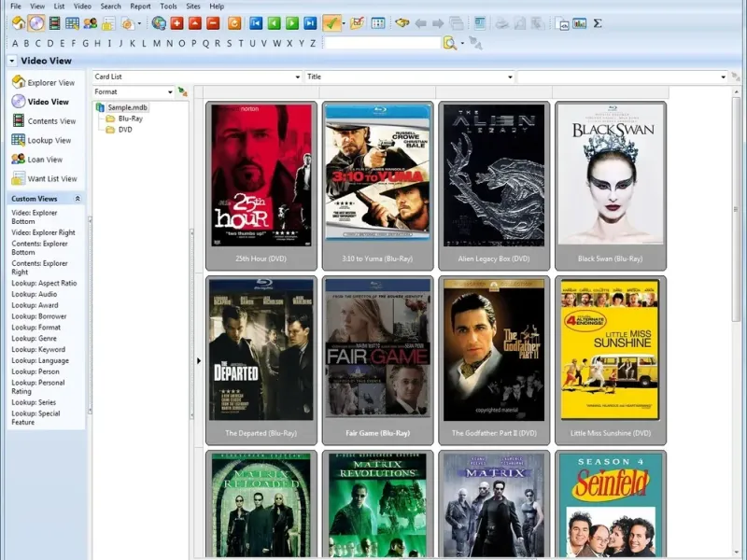This screenshot has height=560, width=747.
Task: Open the Tools menu
Action: 168,7
